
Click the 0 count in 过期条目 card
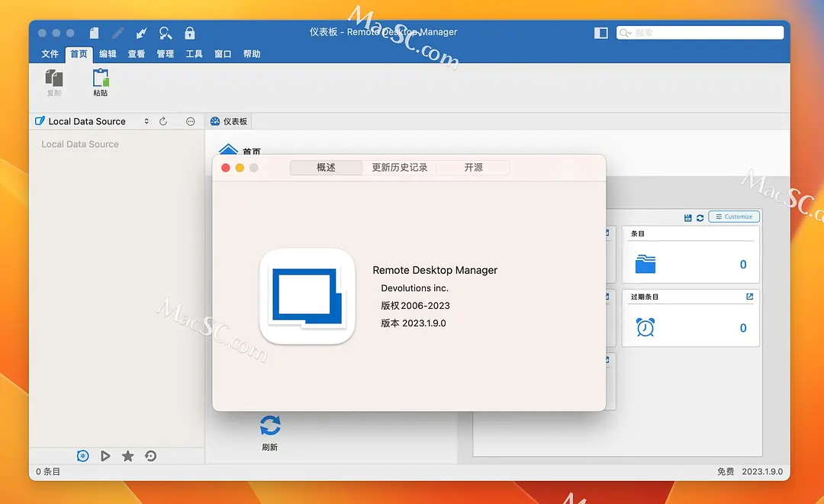tap(743, 328)
